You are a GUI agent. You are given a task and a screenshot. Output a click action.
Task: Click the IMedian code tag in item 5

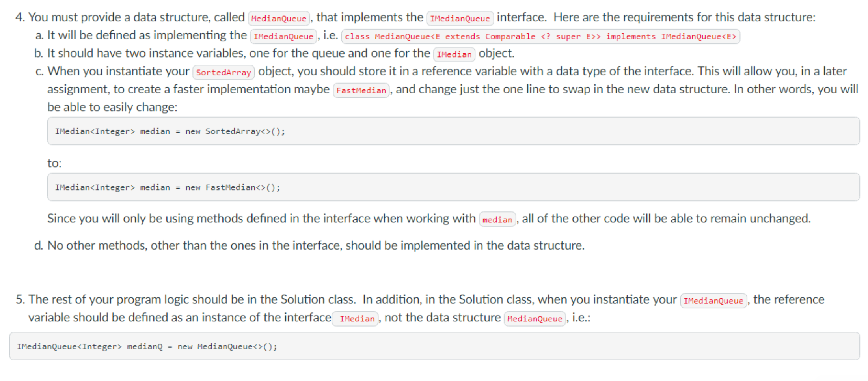pyautogui.click(x=356, y=319)
